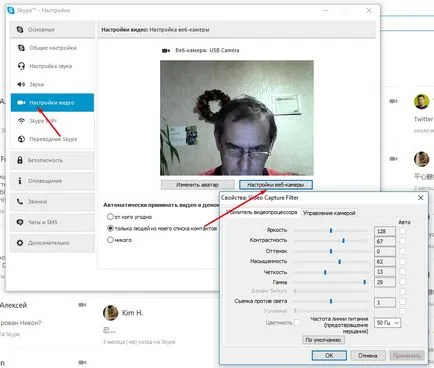Click Изменить аватар button
The height and width of the screenshot is (368, 434).
tap(197, 185)
